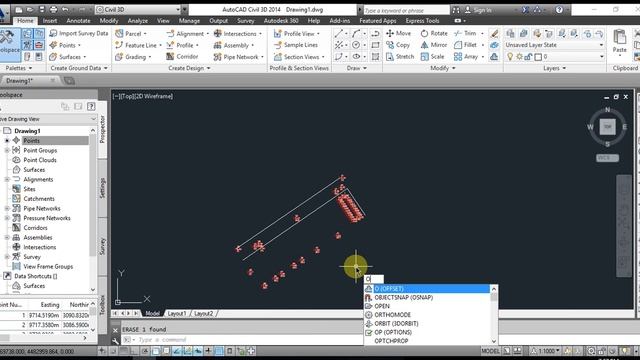Open the Unsaved Layer State dropdown
Screen dimensions: 640x360
point(555,45)
